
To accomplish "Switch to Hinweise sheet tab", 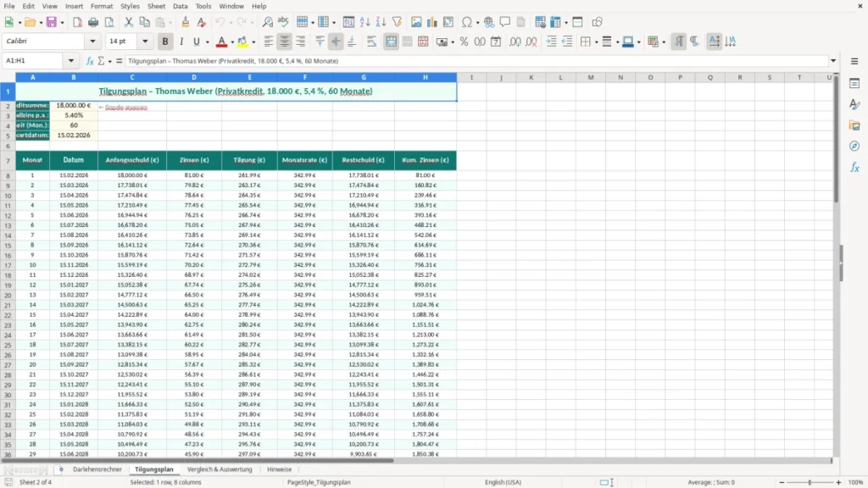I will point(279,469).
